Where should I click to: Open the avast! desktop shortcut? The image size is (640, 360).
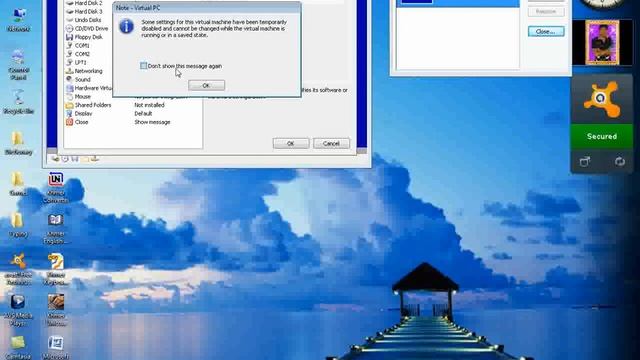(18, 269)
